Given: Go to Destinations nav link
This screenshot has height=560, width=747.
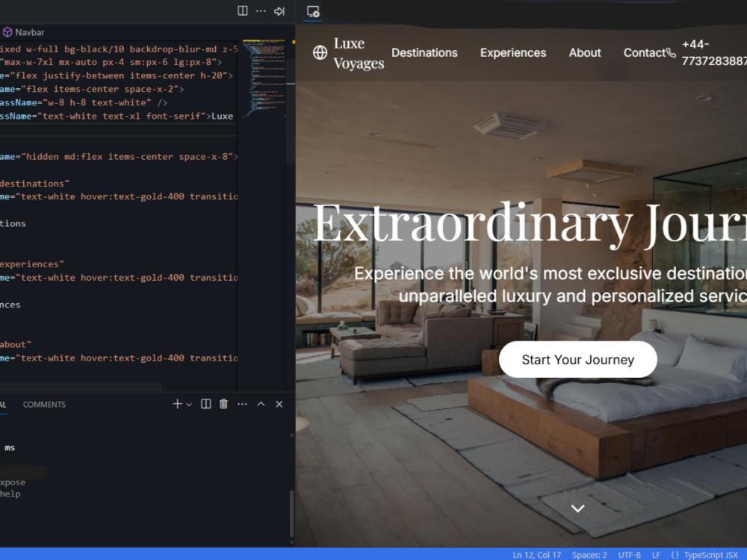Looking at the screenshot, I should click(424, 53).
